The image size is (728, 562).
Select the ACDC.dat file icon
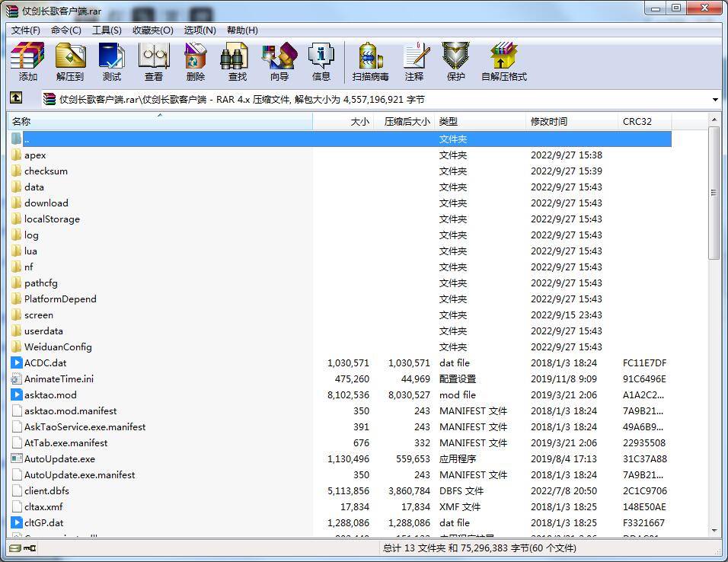tap(16, 362)
